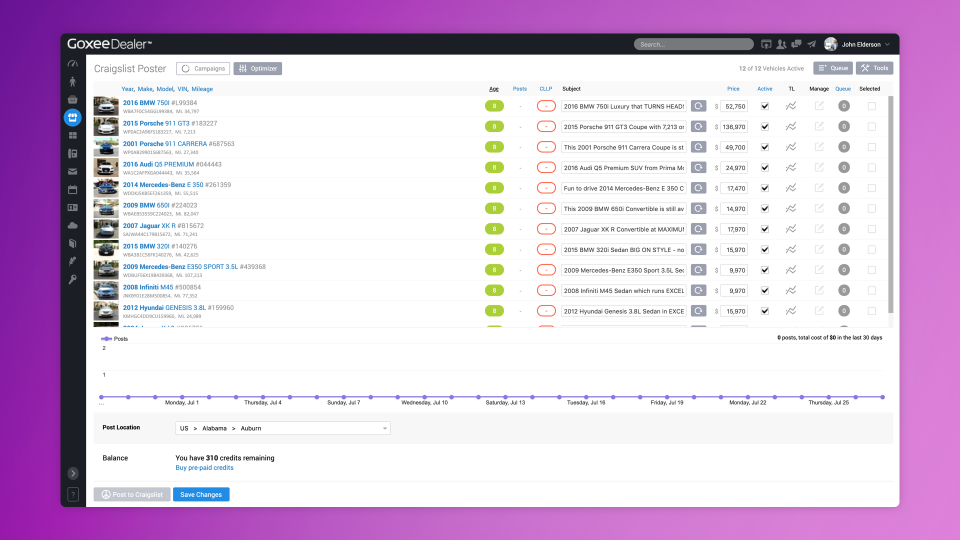Expand the sidebar with the arrow button
This screenshot has width=960, height=540.
pos(73,473)
